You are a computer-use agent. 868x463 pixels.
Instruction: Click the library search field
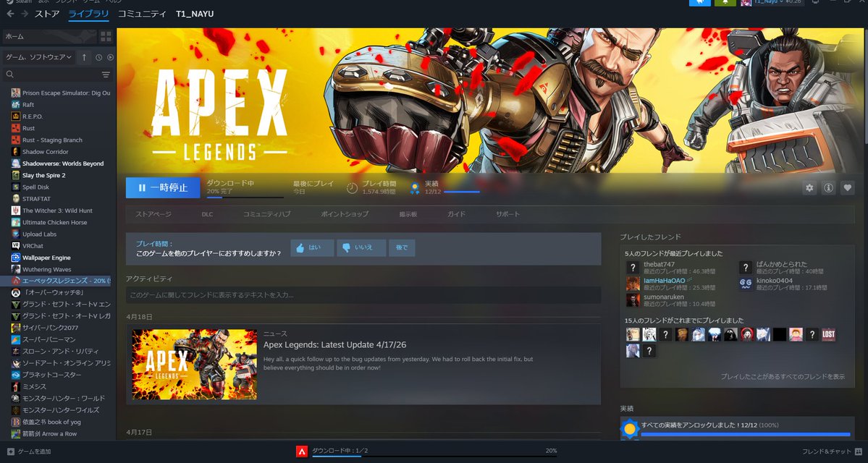coord(58,74)
